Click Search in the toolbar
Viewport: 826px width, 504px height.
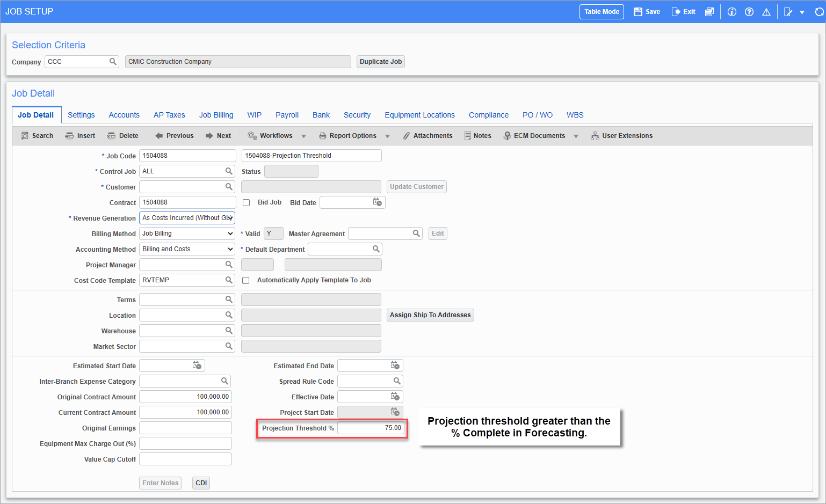[x=37, y=136]
